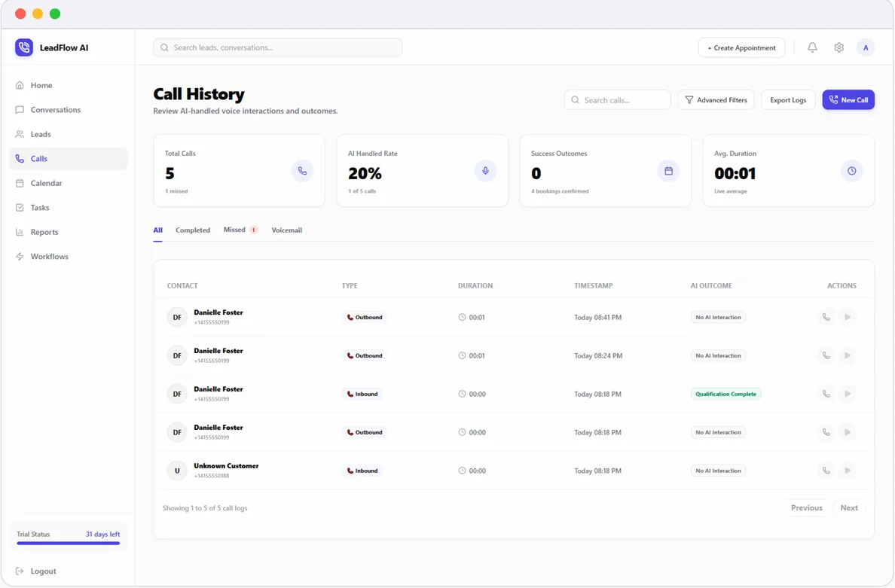Image resolution: width=895 pixels, height=588 pixels.
Task: Click the 00:01 Avg. Duration value
Action: [x=735, y=173]
